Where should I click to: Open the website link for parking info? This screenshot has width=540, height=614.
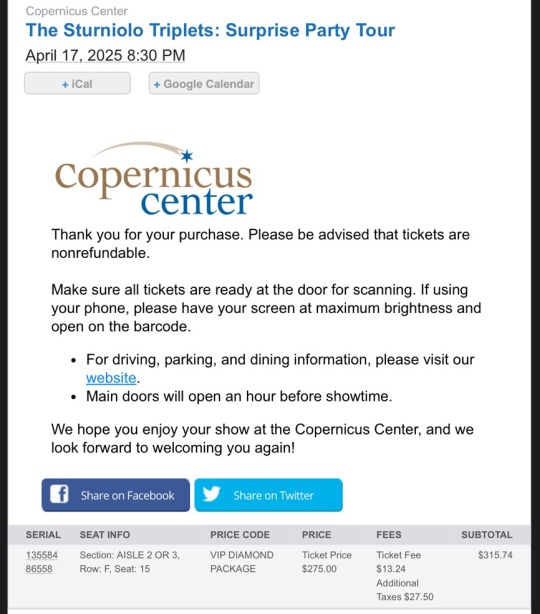(x=111, y=378)
